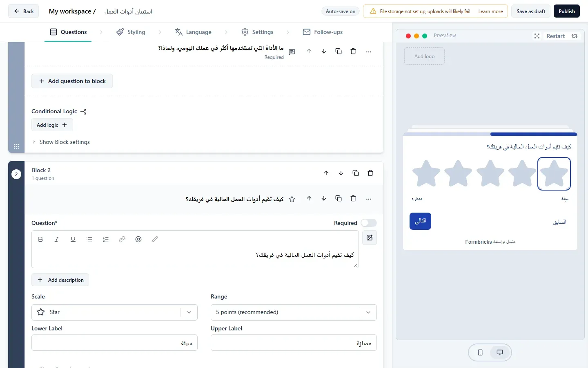This screenshot has height=368, width=588.
Task: Duplicate Block 2
Action: [x=356, y=173]
